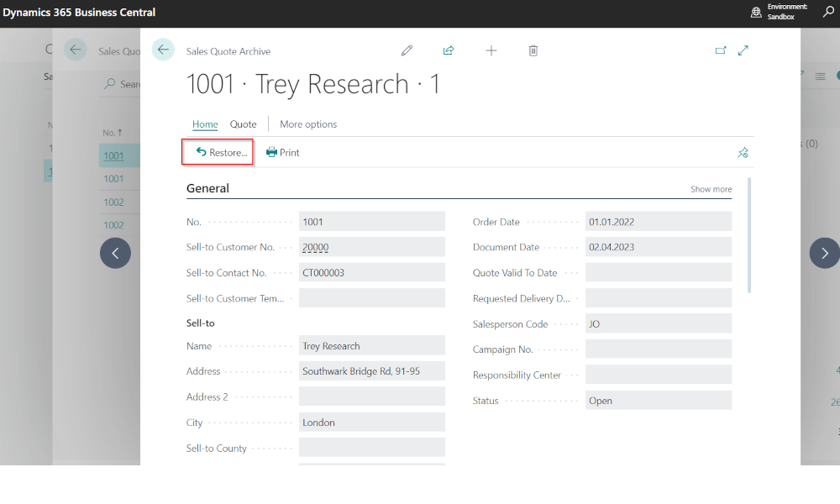Viewport: 840px width, 504px height.
Task: Click the page vertical scrollbar
Action: coord(749,236)
